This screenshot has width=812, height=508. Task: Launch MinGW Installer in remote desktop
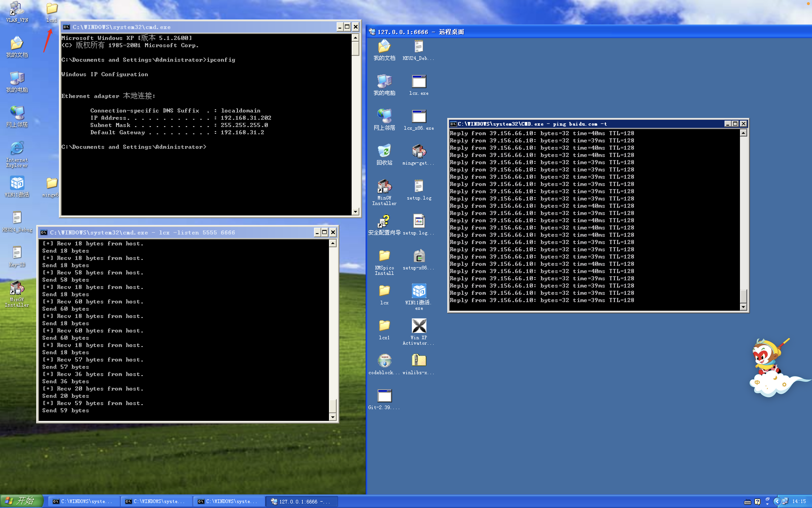[384, 193]
